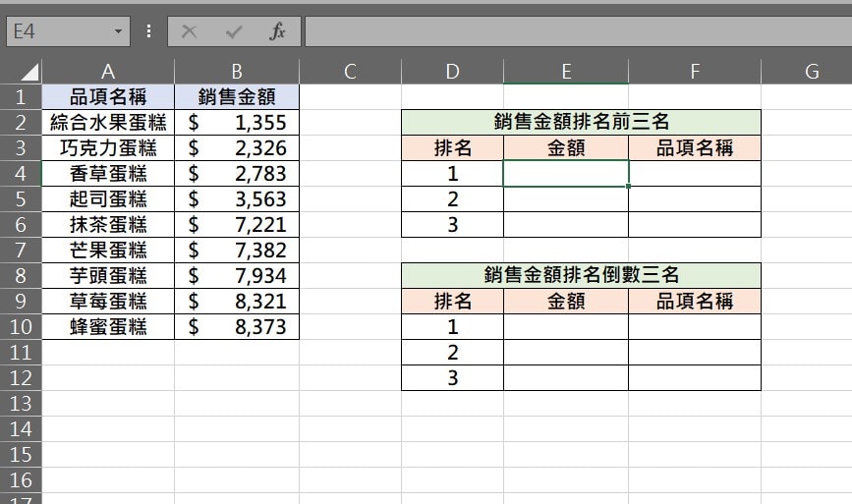Click the Enter checkmark formula bar icon
The image size is (852, 504).
[x=234, y=32]
